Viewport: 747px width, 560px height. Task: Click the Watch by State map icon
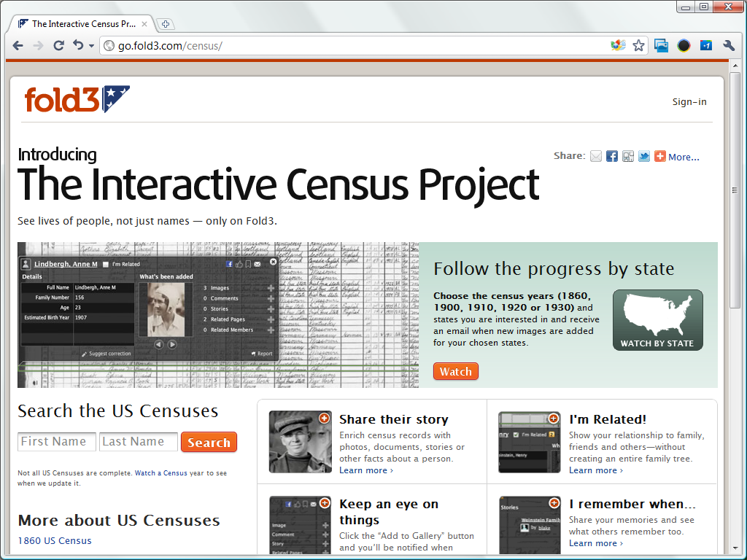tap(657, 320)
